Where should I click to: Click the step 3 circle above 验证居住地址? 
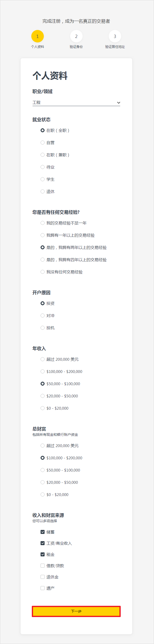115,36
